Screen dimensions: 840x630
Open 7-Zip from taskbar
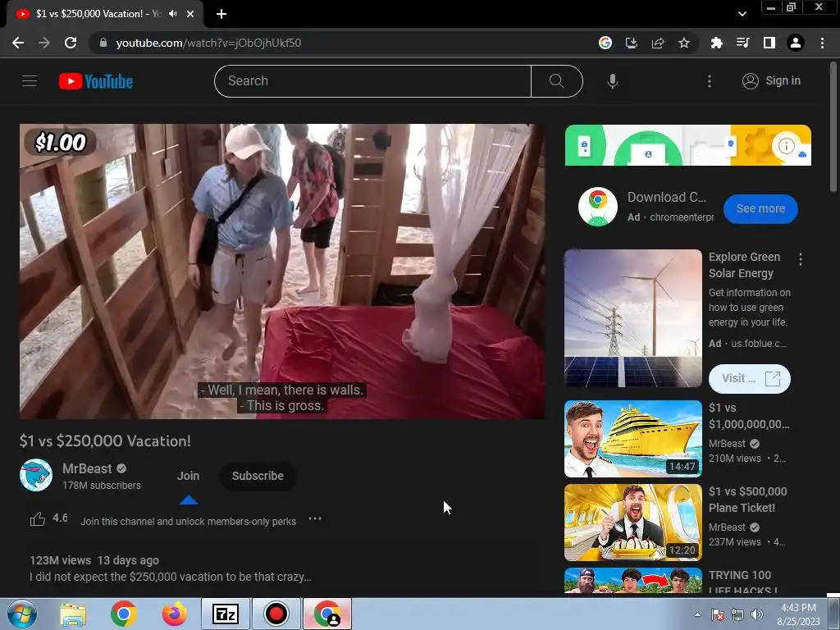pos(225,614)
